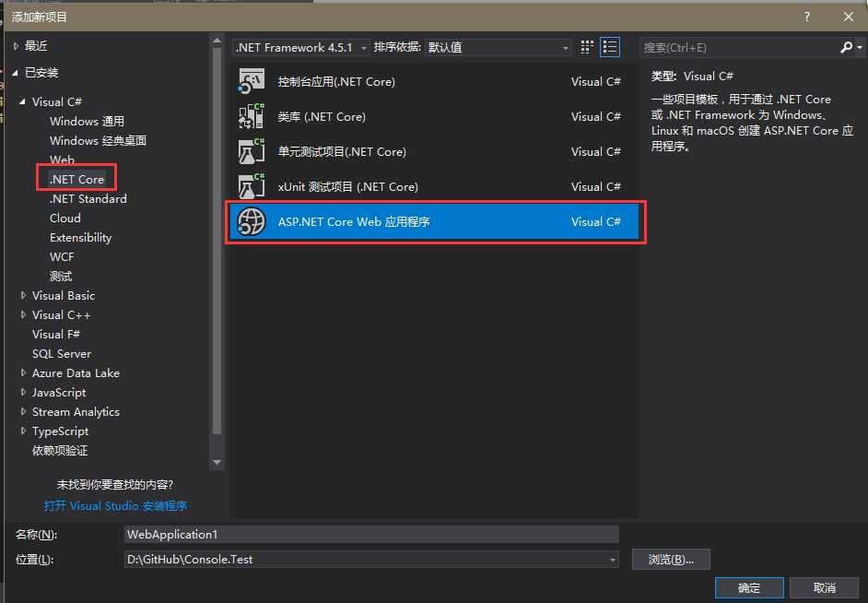The height and width of the screenshot is (603, 868).
Task: Switch to small icons list view
Action: click(610, 47)
